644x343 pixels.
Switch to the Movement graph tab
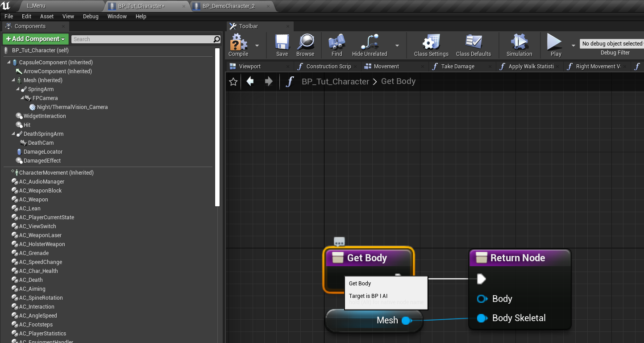point(395,66)
